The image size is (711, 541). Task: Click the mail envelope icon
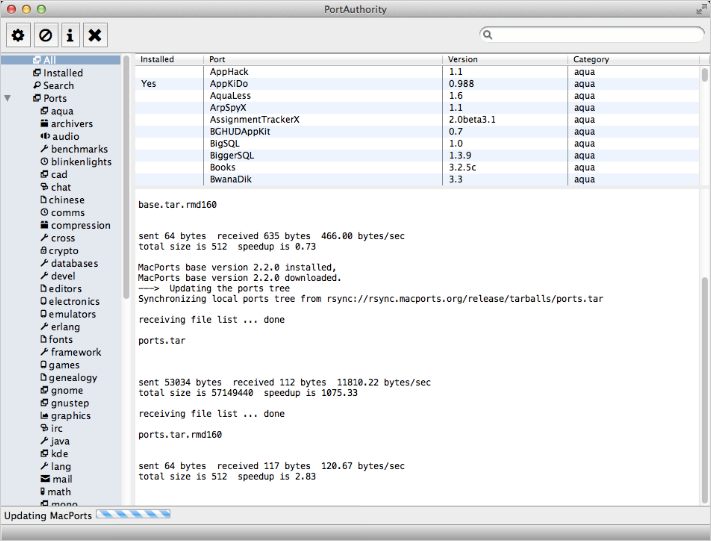coord(45,479)
